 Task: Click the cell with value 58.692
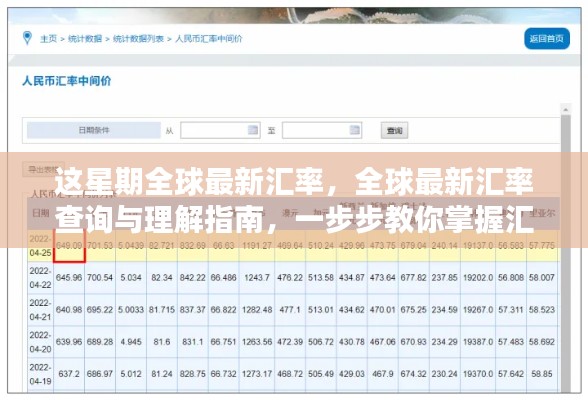542,342
